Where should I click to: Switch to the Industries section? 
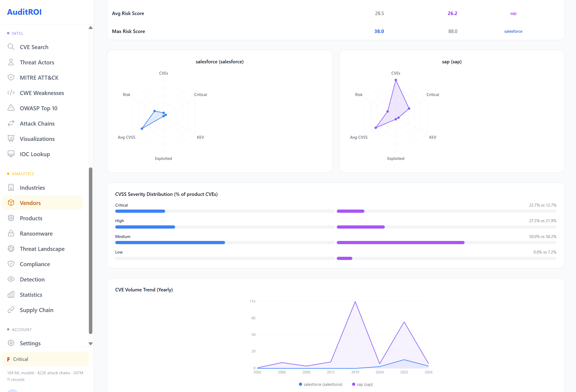[x=32, y=187]
